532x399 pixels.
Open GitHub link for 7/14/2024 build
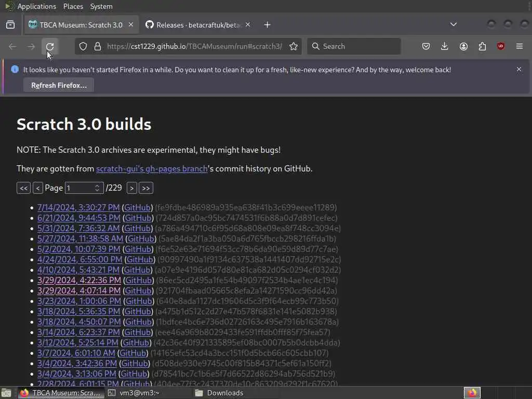tap(137, 207)
